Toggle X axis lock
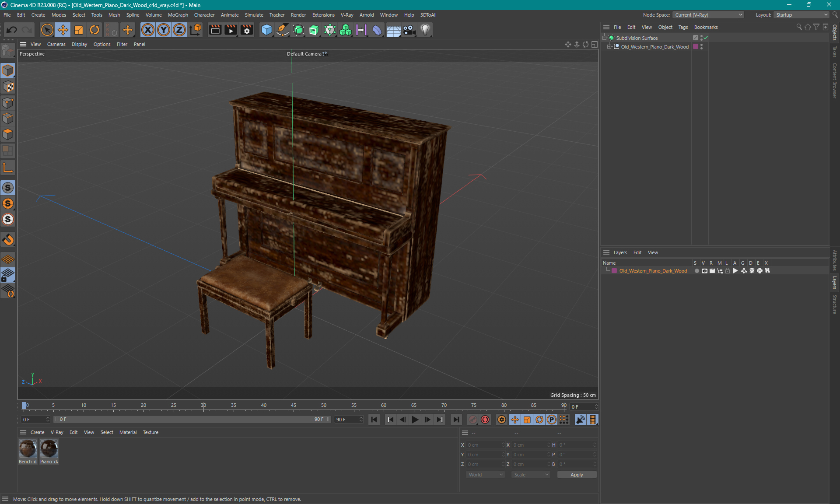Image resolution: width=840 pixels, height=504 pixels. pyautogui.click(x=148, y=30)
